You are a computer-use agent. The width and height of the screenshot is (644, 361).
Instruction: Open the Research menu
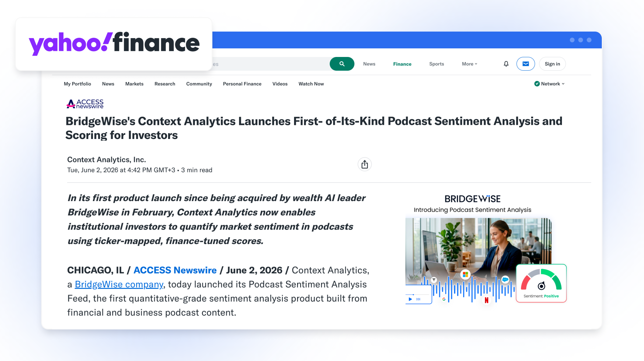[165, 84]
